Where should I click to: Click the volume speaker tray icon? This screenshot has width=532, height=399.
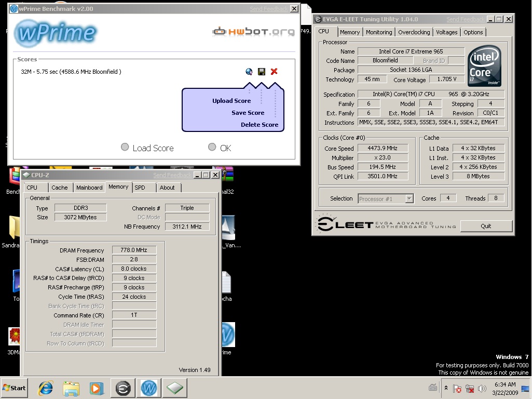pyautogui.click(x=482, y=388)
